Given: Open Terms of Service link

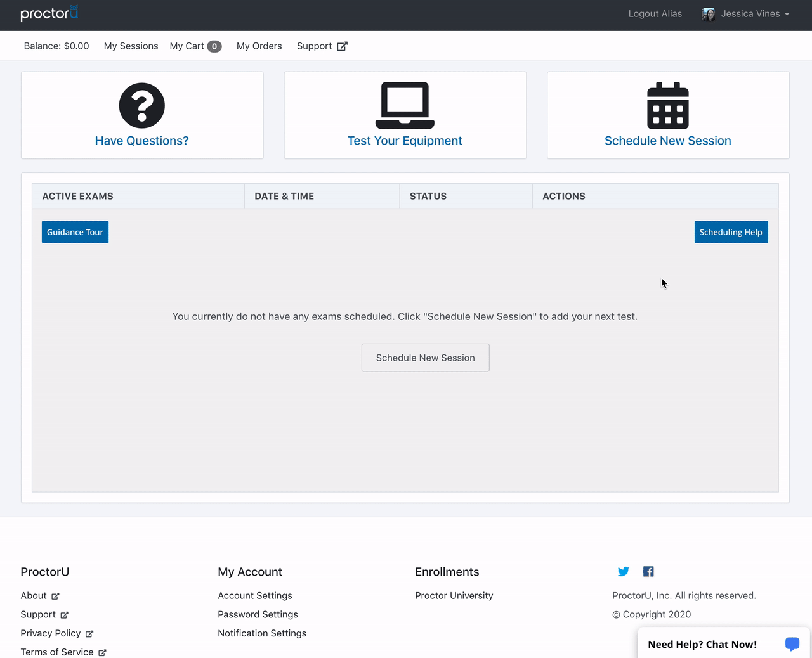Looking at the screenshot, I should (x=57, y=652).
